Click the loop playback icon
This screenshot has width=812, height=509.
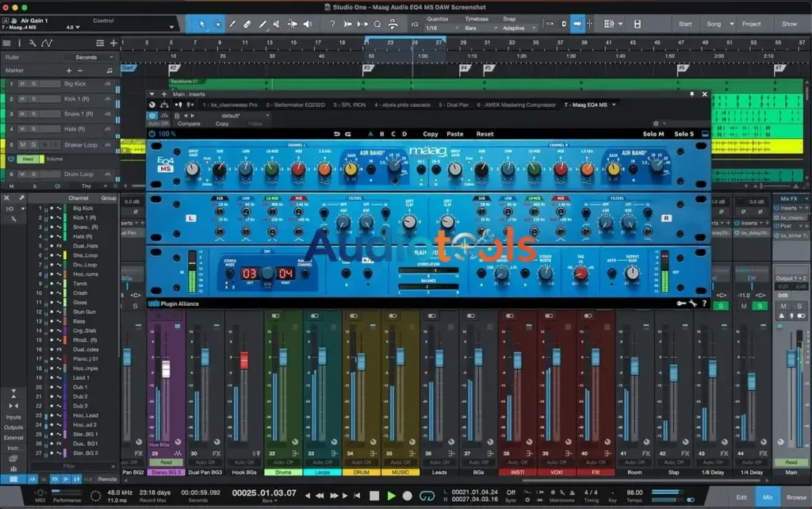426,496
